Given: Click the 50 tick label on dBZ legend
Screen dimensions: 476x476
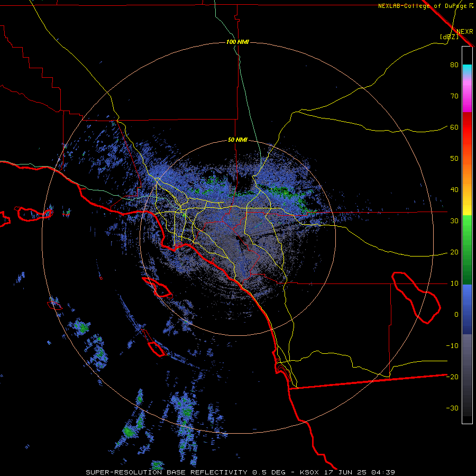Looking at the screenshot, I should [454, 159].
